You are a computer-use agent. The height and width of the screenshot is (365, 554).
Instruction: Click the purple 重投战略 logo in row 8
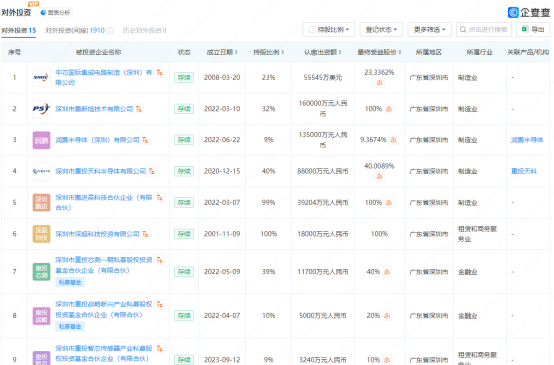[x=41, y=316]
